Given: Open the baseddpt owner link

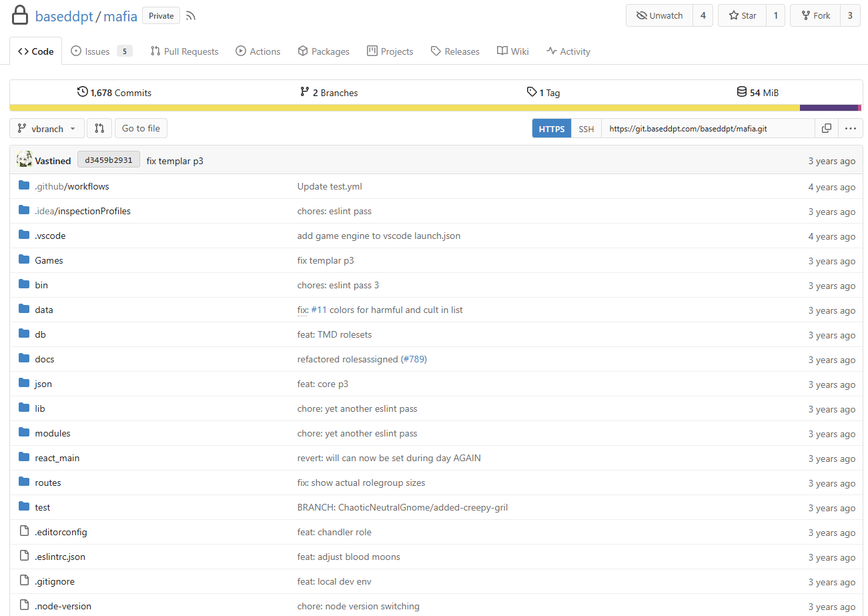Looking at the screenshot, I should [64, 16].
